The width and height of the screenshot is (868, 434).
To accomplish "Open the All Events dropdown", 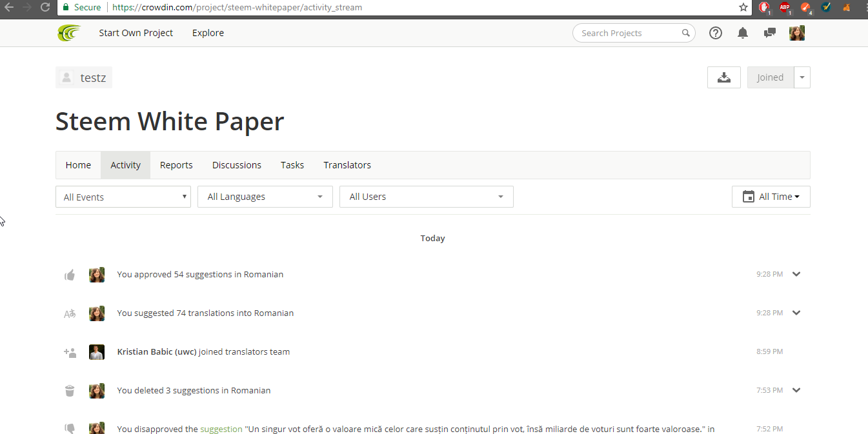I will pos(123,197).
